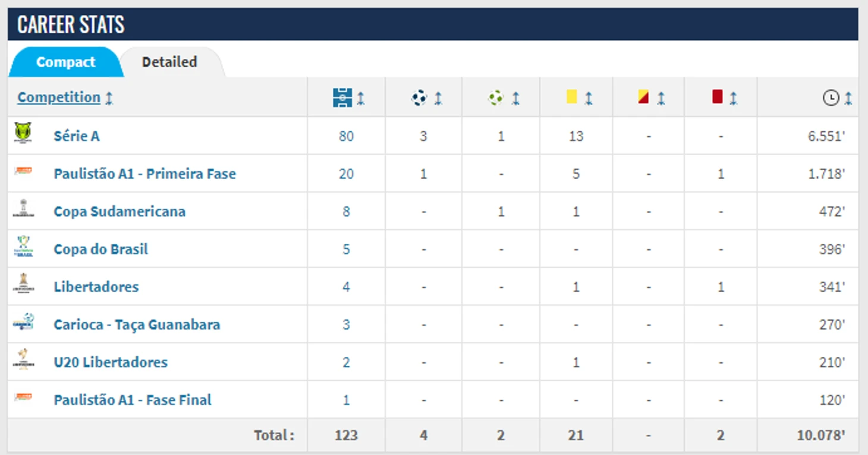
Task: Click the second yellow-red card icon
Action: [643, 97]
